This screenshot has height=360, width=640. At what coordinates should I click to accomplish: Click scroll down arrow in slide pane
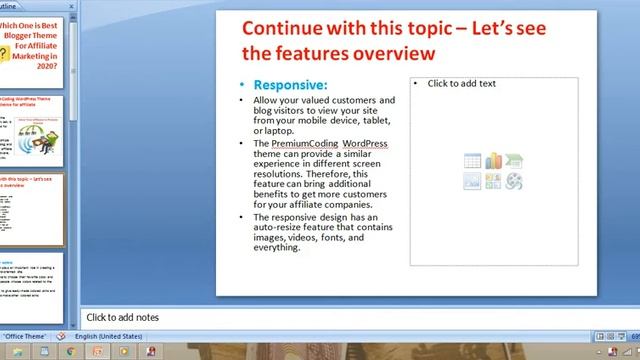(x=73, y=325)
